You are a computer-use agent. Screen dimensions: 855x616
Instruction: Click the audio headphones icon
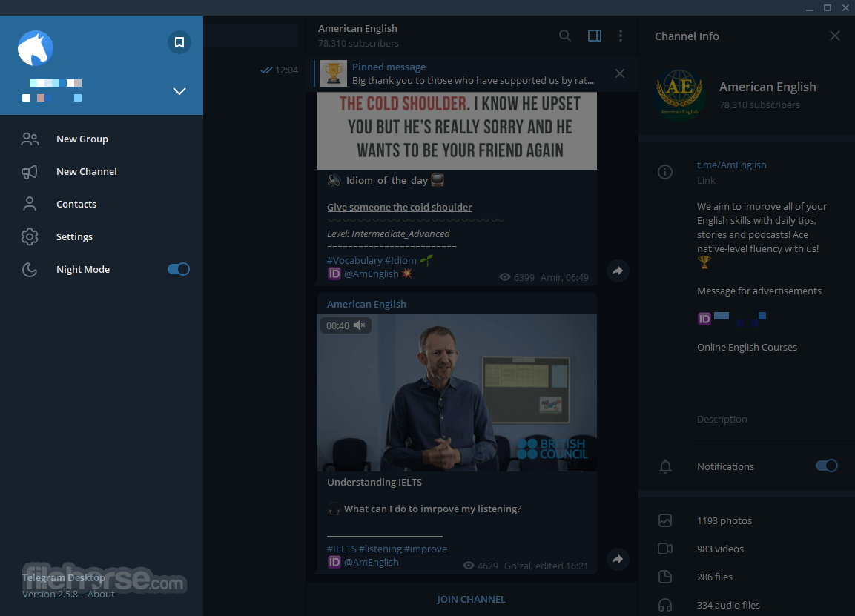coord(665,605)
